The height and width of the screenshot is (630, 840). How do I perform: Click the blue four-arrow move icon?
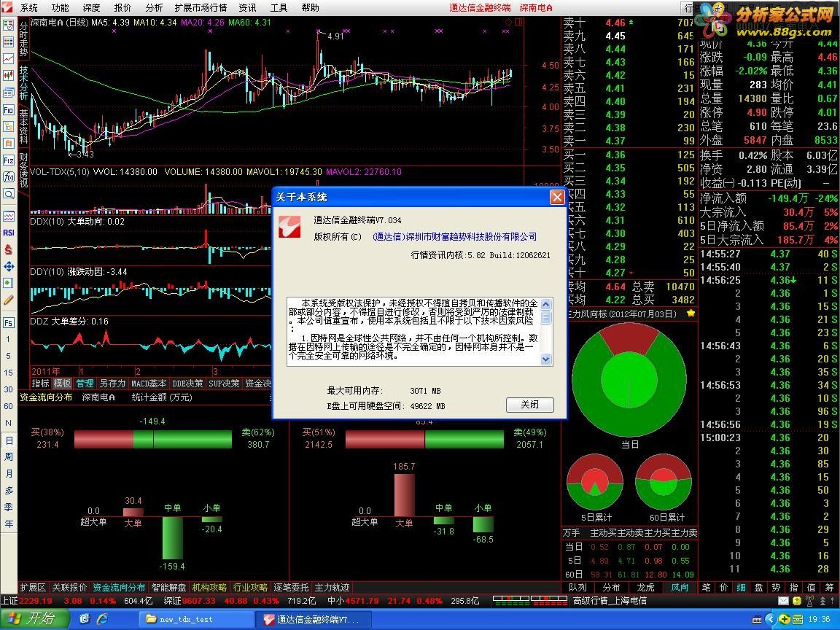[x=8, y=266]
